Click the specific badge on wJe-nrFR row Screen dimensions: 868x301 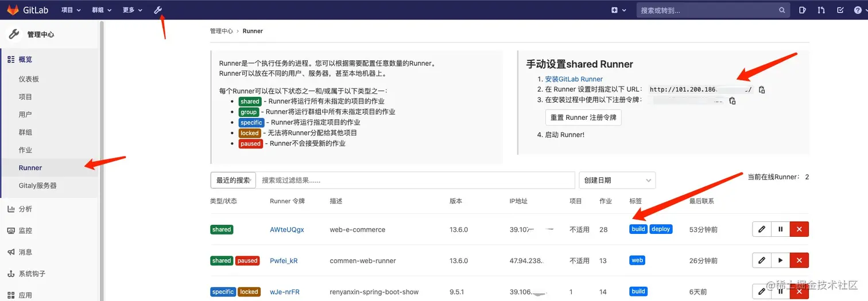click(223, 292)
